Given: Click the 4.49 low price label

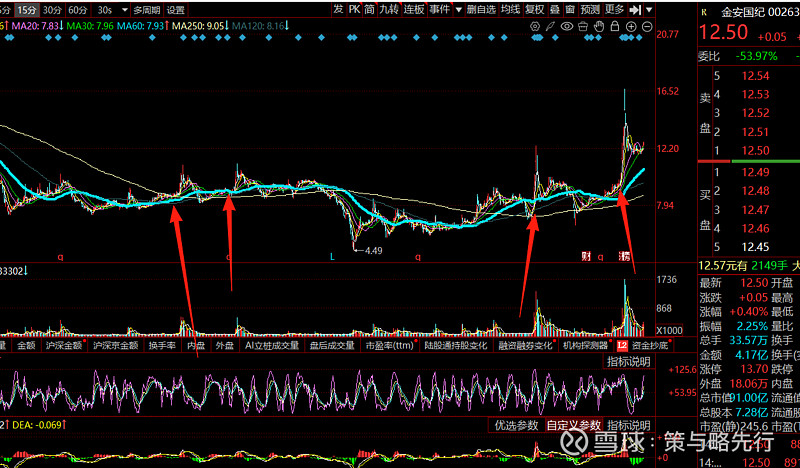Looking at the screenshot, I should tap(373, 251).
